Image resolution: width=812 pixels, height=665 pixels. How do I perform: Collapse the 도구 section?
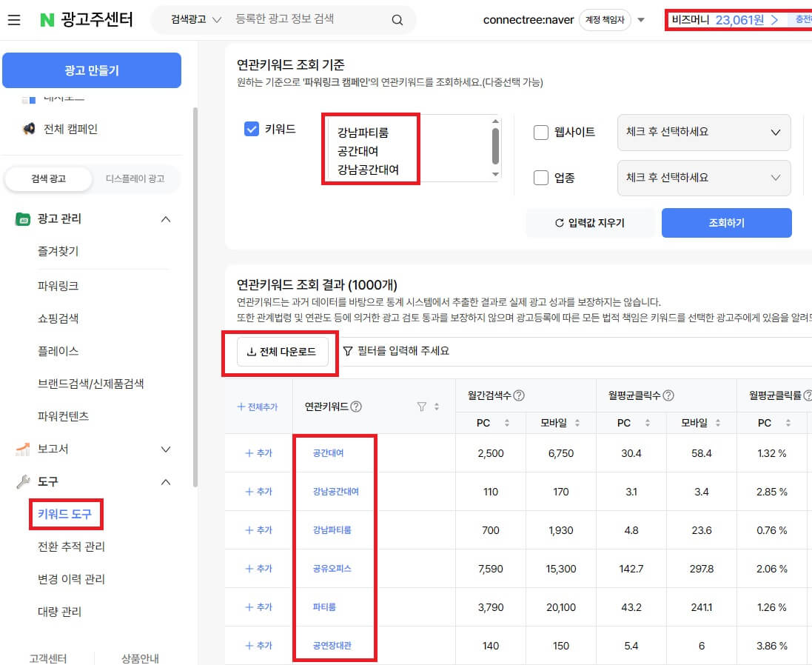[166, 481]
